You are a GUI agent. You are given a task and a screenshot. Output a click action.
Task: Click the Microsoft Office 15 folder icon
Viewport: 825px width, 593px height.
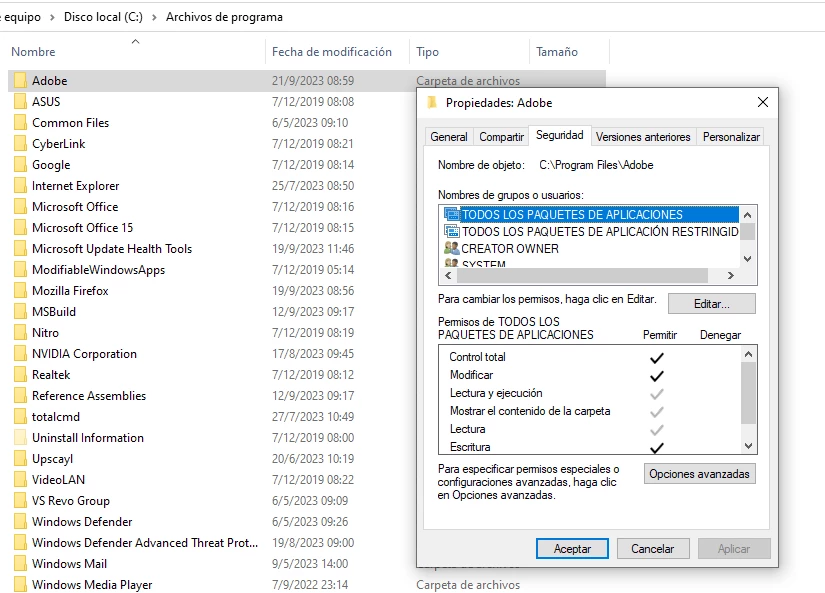pyautogui.click(x=20, y=227)
